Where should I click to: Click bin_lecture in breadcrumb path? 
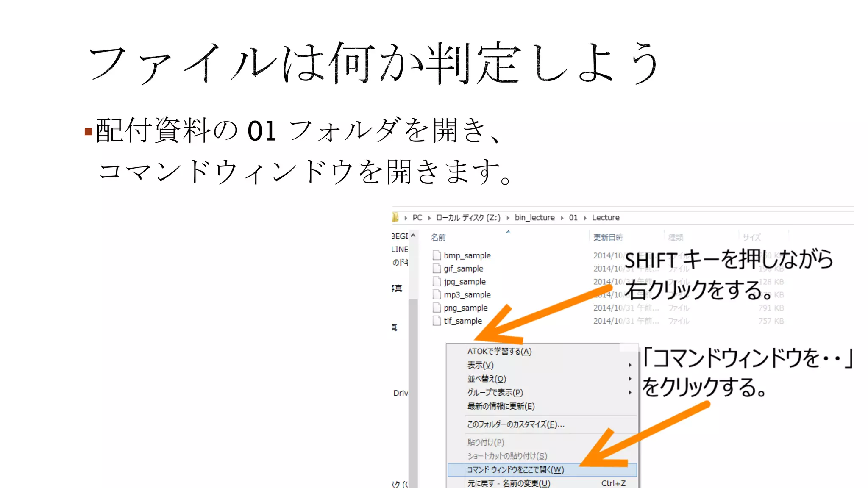[534, 217]
